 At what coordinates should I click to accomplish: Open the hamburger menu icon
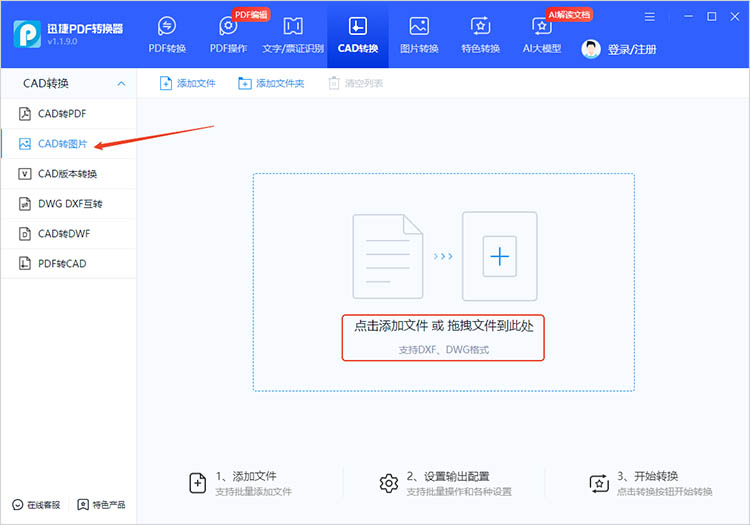pyautogui.click(x=650, y=17)
